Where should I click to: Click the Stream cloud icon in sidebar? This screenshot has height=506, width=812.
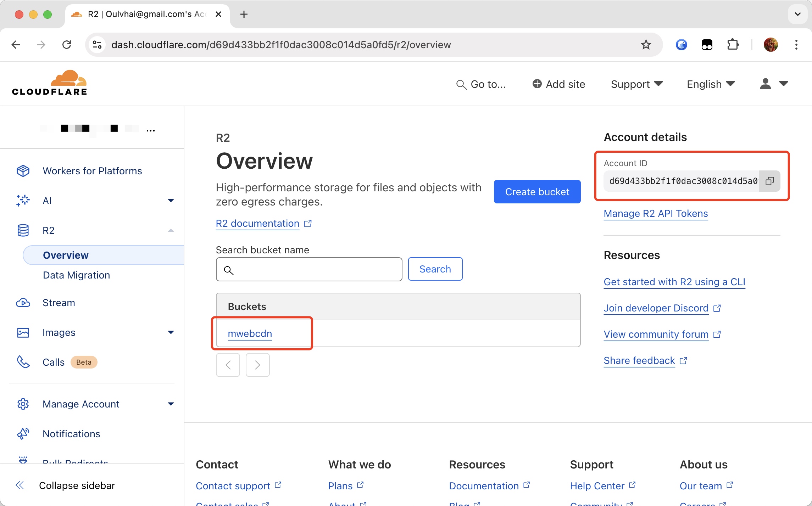point(23,303)
